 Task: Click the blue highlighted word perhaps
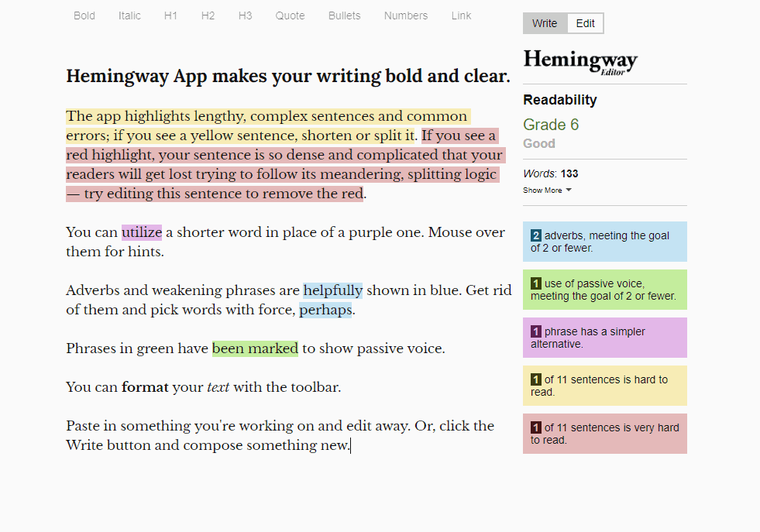325,310
